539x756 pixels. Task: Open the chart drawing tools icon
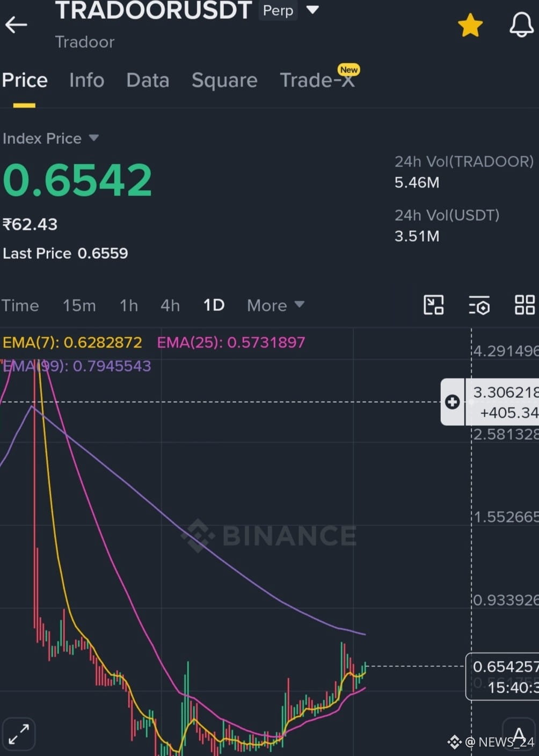(434, 305)
